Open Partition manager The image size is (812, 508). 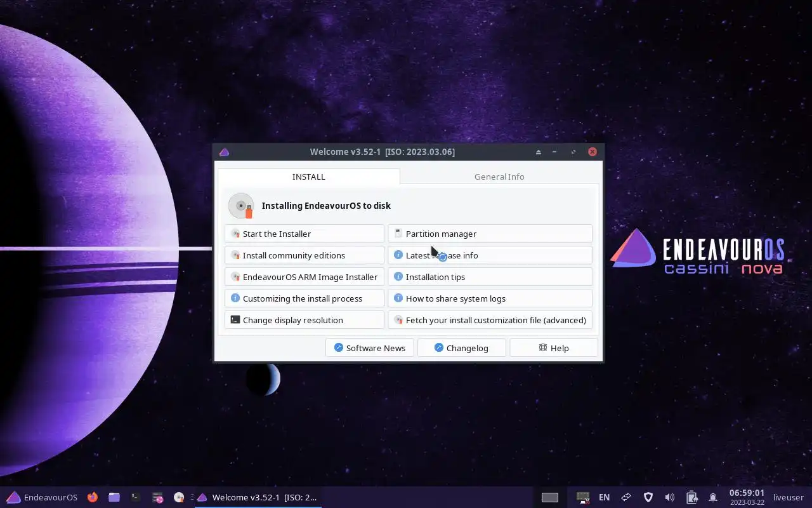490,234
